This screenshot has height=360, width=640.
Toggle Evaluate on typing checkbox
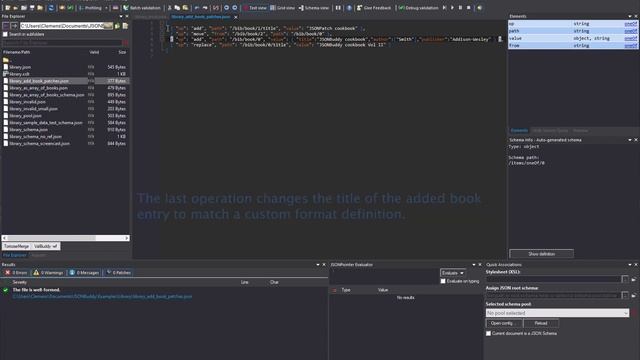point(443,281)
